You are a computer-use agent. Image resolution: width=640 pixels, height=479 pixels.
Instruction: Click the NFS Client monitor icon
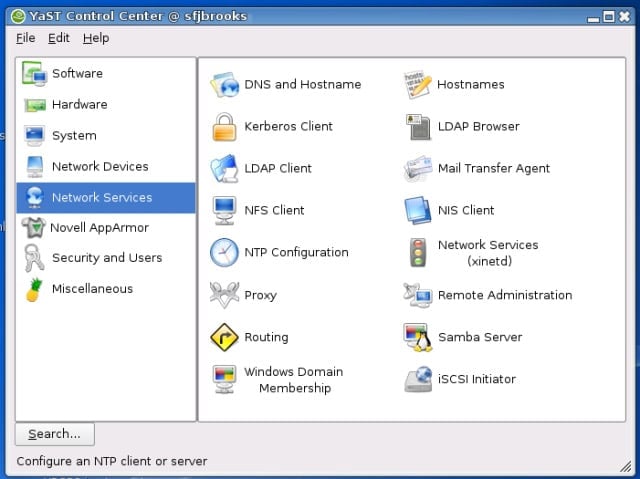coord(224,211)
